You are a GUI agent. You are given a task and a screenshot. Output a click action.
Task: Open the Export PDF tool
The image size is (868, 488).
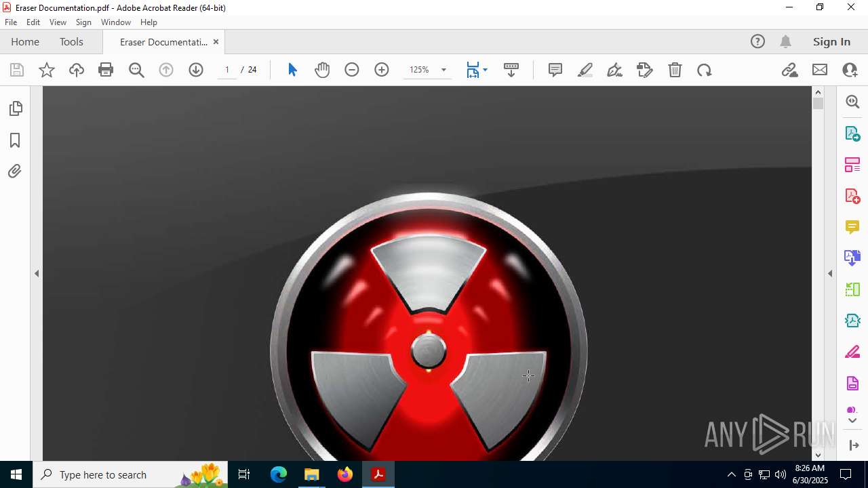click(x=852, y=134)
